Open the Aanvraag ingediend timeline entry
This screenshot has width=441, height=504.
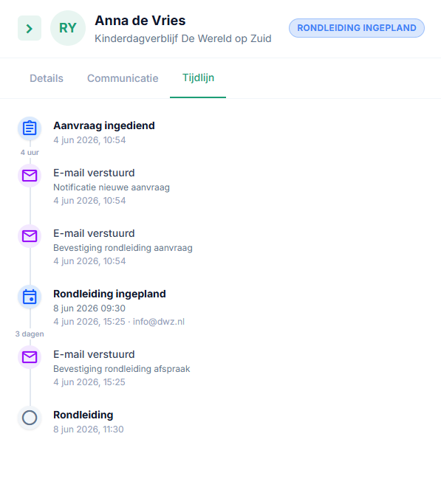coord(104,125)
